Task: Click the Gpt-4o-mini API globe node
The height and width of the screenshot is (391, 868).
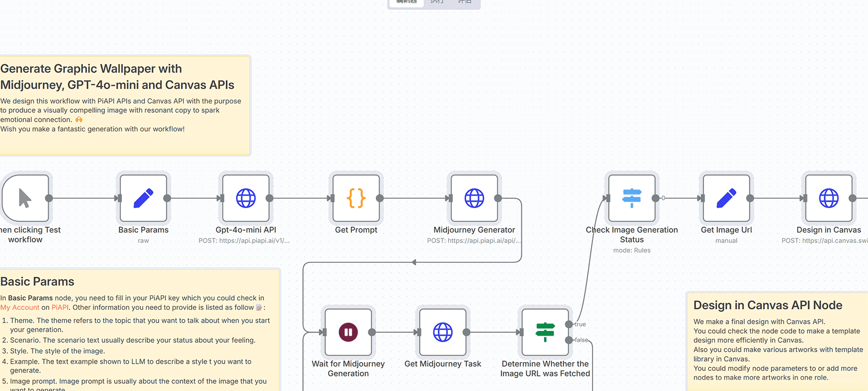Action: [246, 198]
